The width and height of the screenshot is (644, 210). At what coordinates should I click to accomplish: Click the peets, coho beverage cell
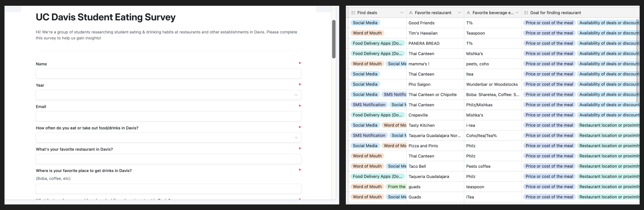493,64
